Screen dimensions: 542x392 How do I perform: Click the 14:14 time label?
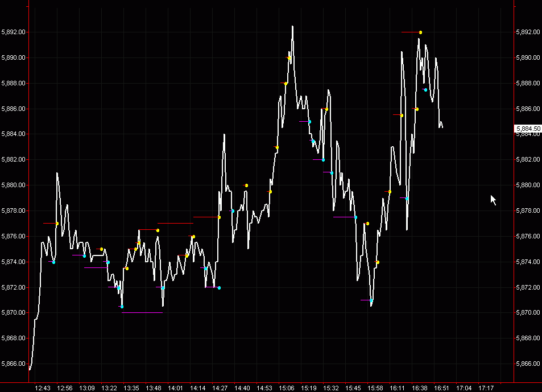198,388
